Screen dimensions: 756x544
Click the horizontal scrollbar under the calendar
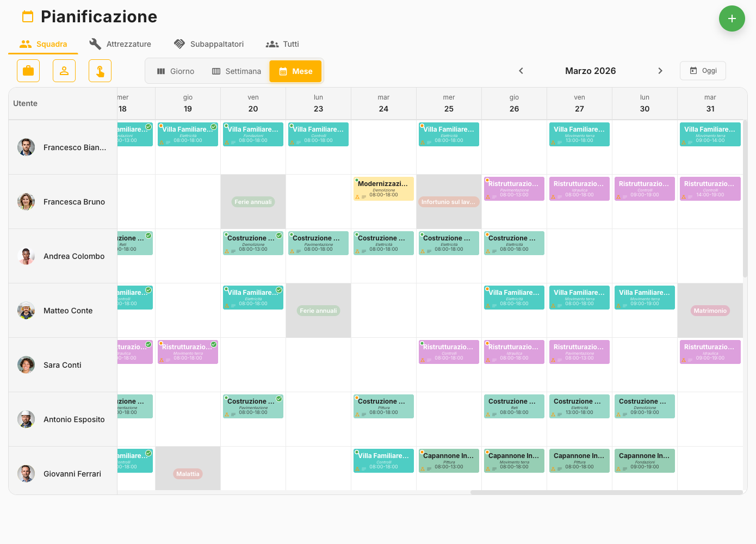[x=606, y=492]
